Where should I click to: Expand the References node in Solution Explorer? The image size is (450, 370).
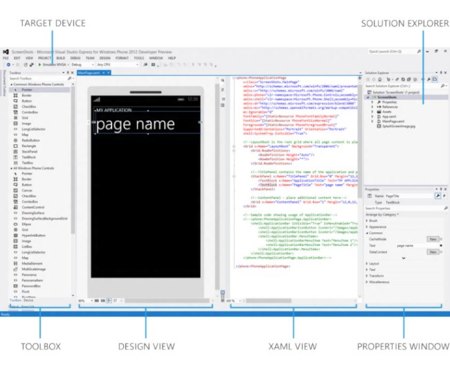click(373, 107)
